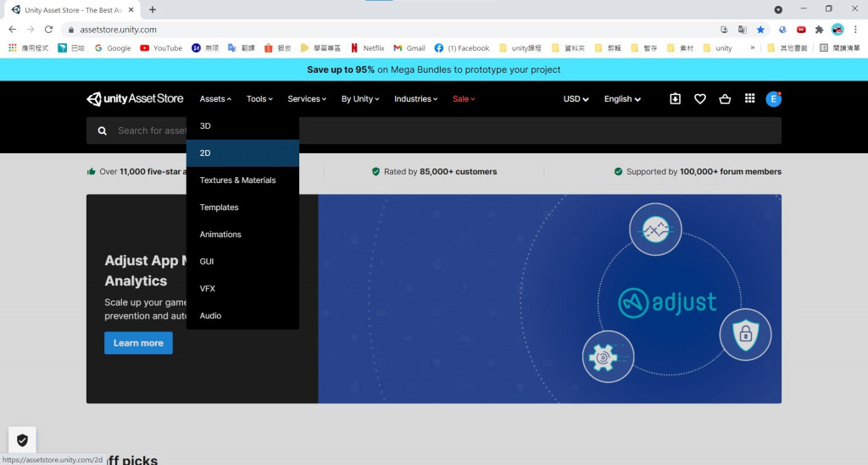Expand the Sale dropdown

point(464,99)
